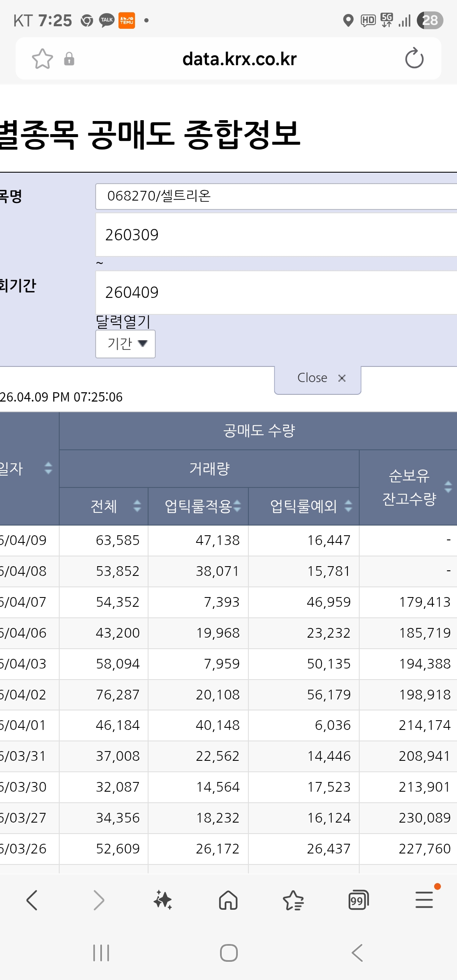Sort by 일자 date column arrows
The image size is (457, 980).
pos(48,468)
